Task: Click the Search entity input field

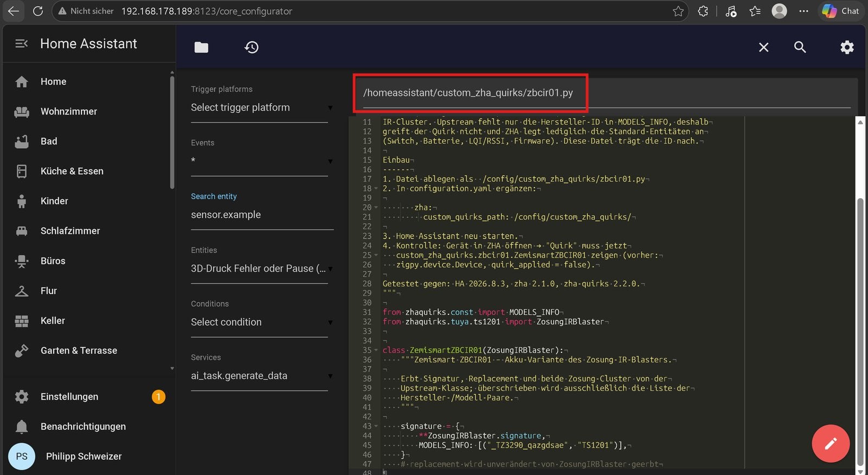Action: (262, 215)
